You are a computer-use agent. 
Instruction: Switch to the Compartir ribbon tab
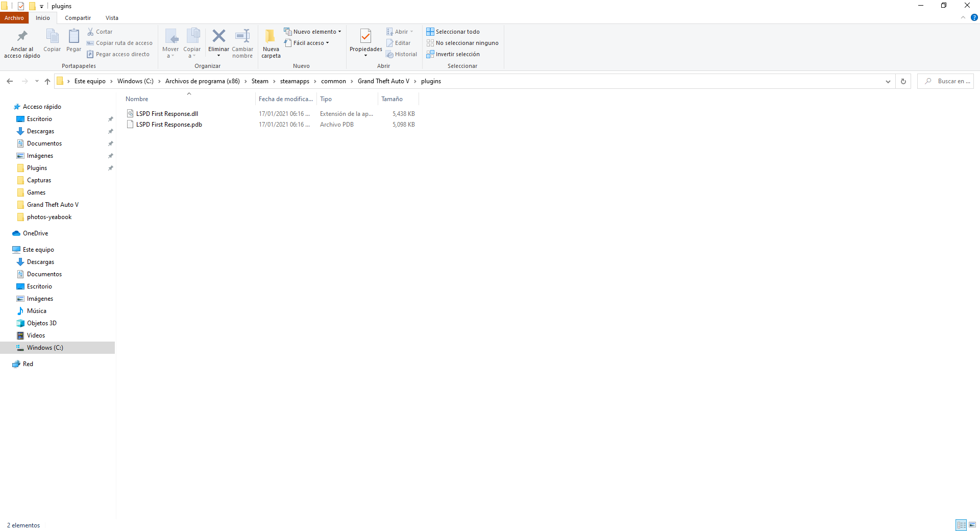click(x=78, y=18)
